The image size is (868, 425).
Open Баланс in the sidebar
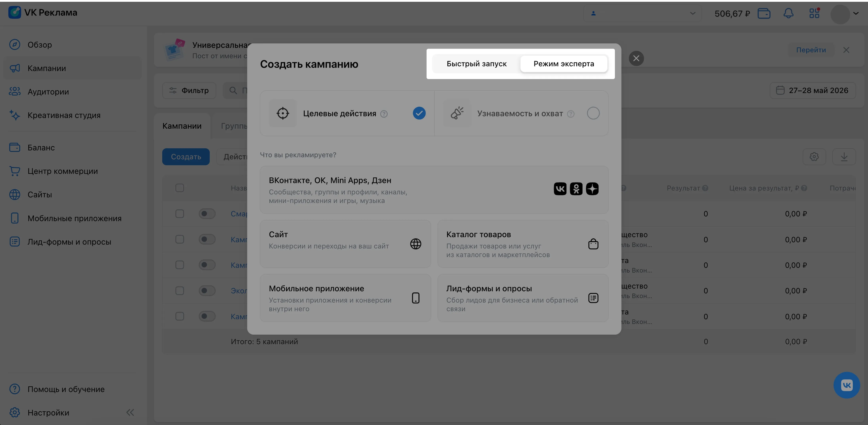click(72, 147)
